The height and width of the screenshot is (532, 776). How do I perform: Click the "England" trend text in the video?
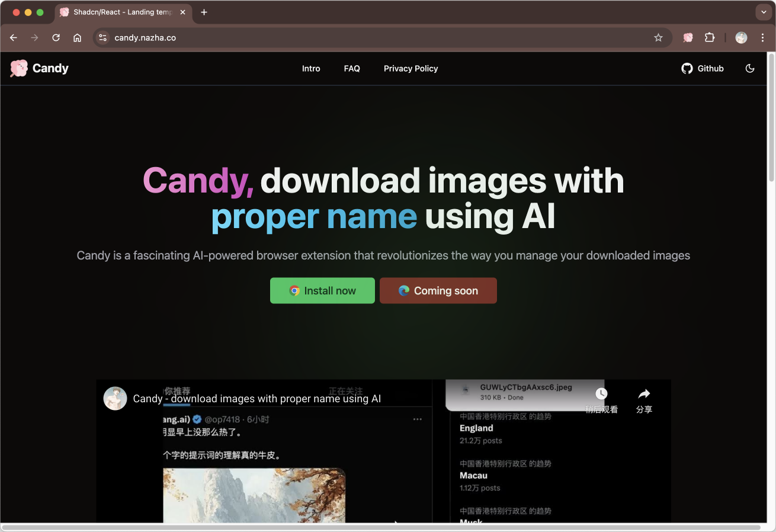[x=476, y=428]
